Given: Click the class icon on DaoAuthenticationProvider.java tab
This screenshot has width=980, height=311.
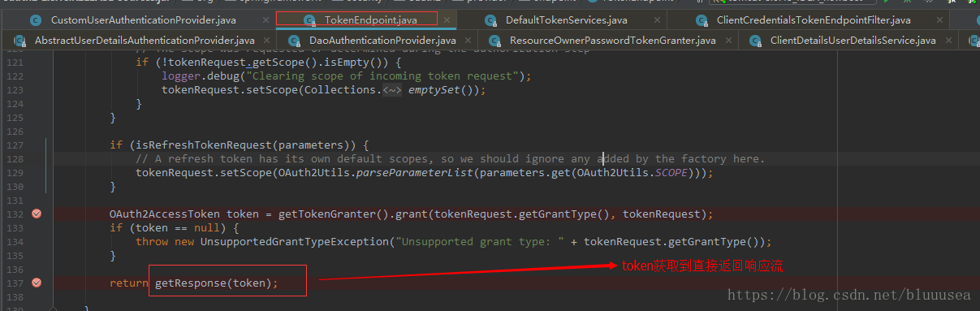Looking at the screenshot, I should coord(294,40).
